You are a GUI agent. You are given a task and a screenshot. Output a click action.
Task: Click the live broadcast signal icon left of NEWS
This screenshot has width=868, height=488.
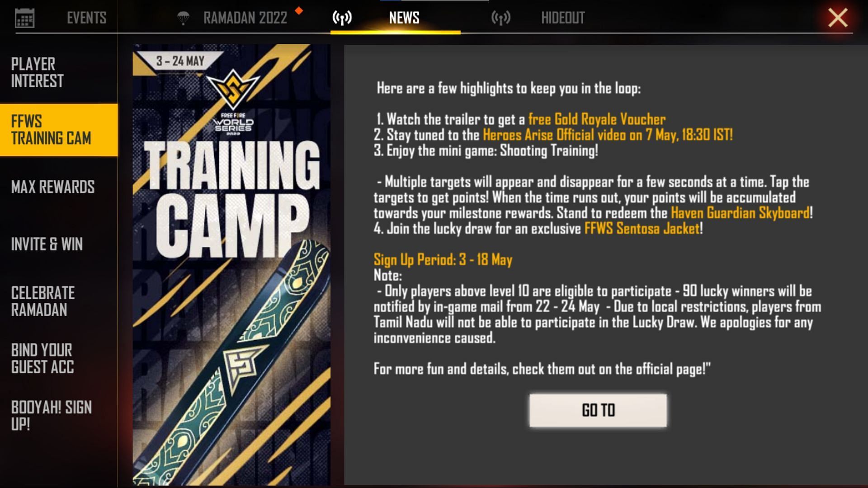(344, 17)
